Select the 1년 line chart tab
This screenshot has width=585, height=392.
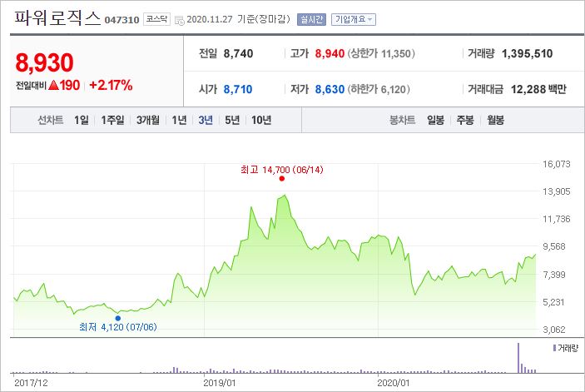179,120
